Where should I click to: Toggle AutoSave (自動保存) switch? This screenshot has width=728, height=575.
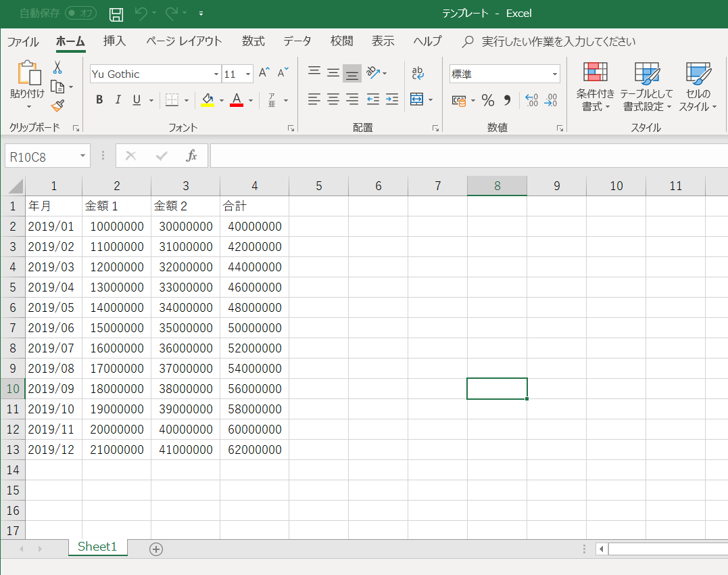coord(81,13)
